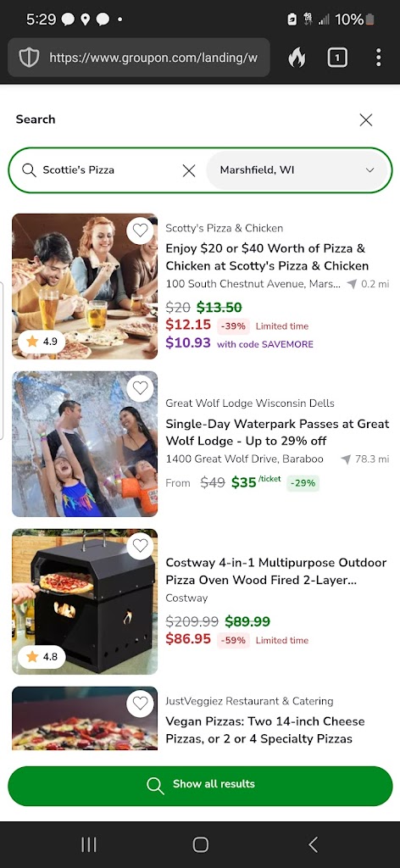The image size is (400, 868).
Task: Tap the shield privacy icon in address bar
Action: tap(30, 57)
